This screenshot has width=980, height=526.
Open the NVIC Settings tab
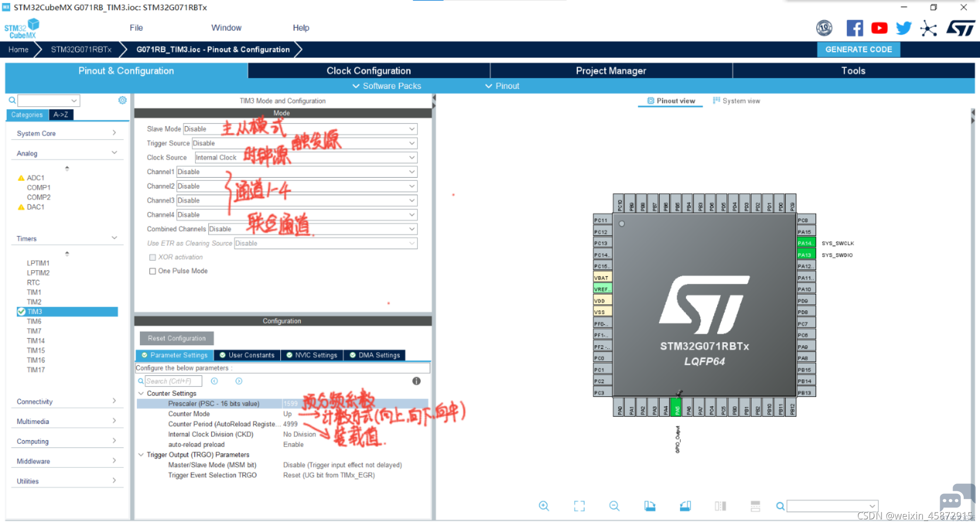coord(312,355)
